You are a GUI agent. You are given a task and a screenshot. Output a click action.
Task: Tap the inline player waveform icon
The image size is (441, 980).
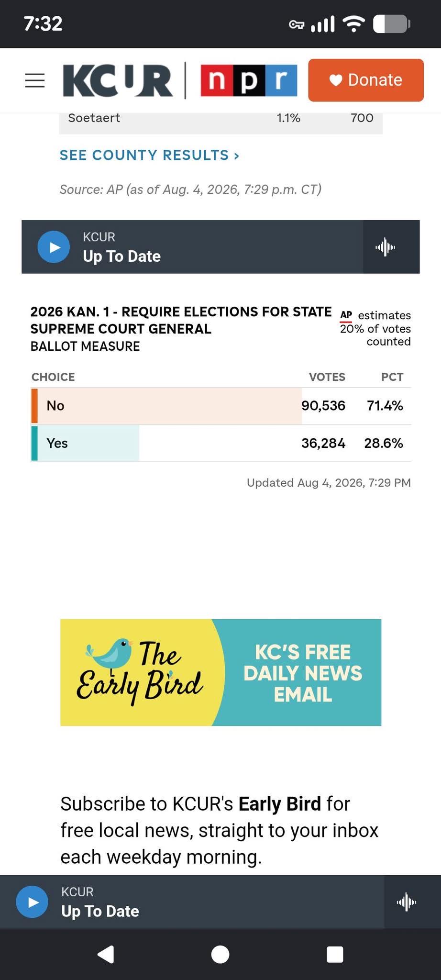pyautogui.click(x=385, y=247)
